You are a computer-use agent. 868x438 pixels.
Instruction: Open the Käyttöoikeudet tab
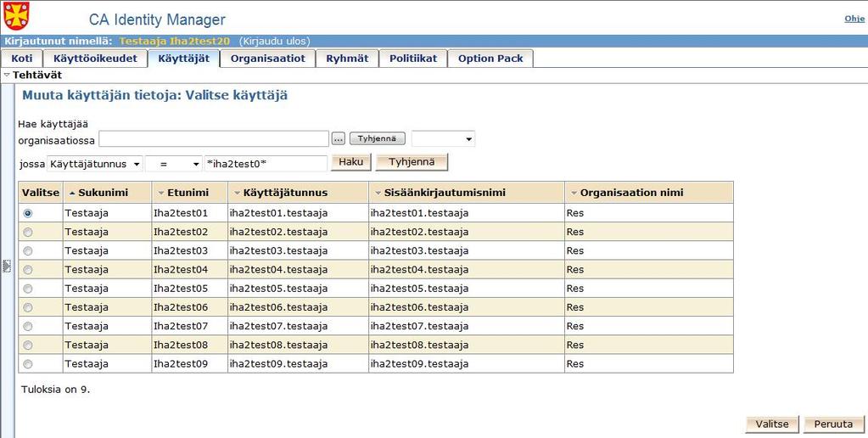tap(95, 59)
